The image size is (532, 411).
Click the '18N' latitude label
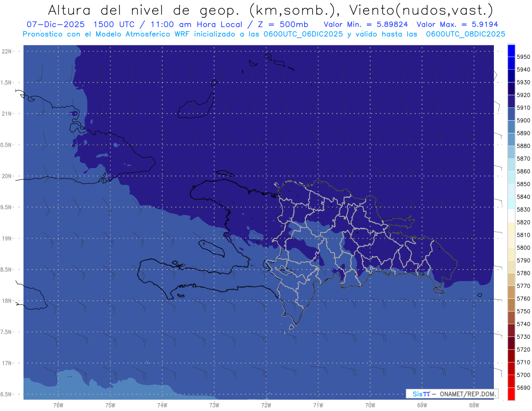tap(7, 301)
